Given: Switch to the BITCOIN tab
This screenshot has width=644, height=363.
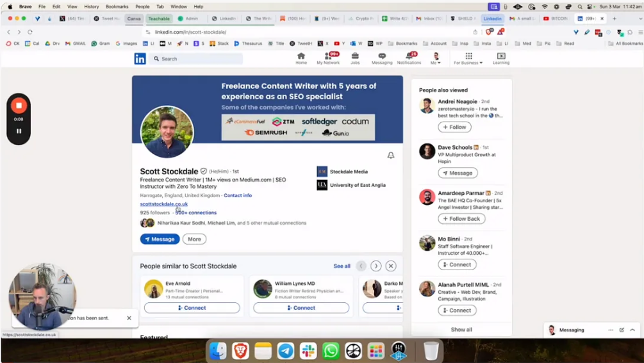Looking at the screenshot, I should click(x=556, y=19).
